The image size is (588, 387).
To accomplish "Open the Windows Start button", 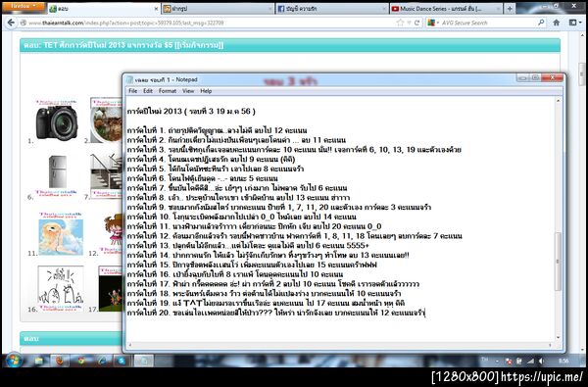I will 14,361.
